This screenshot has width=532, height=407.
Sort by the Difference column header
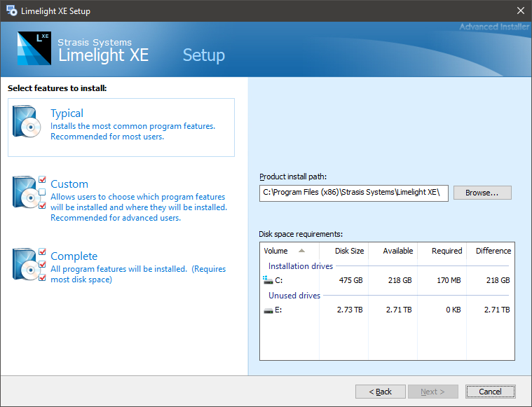pos(491,251)
